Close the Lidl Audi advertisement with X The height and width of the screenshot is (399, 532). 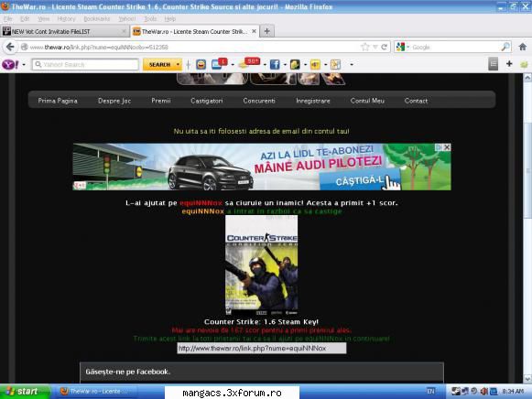click(447, 147)
